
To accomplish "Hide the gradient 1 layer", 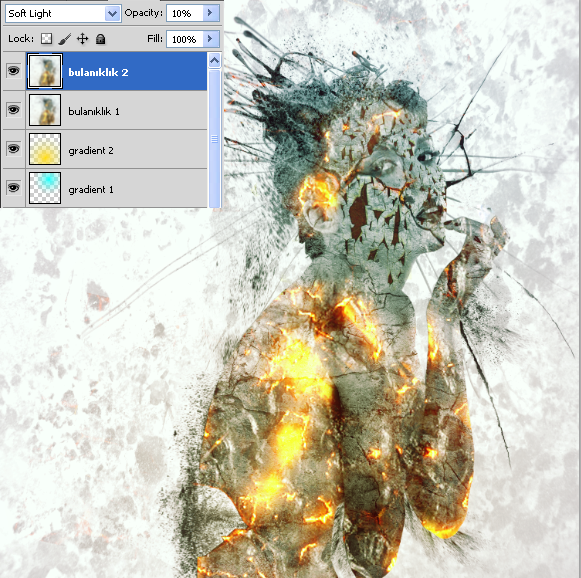I will [14, 188].
